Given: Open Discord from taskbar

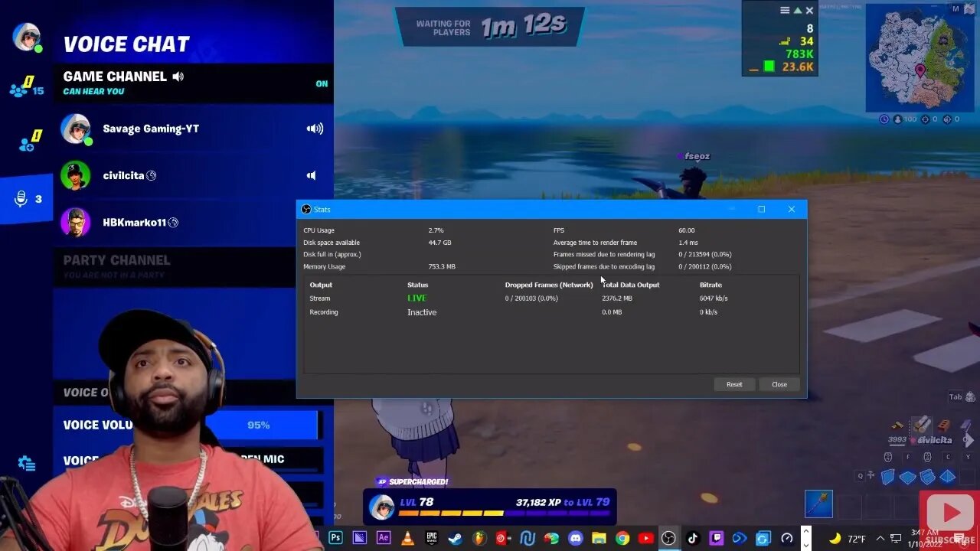Looking at the screenshot, I should pos(575,538).
